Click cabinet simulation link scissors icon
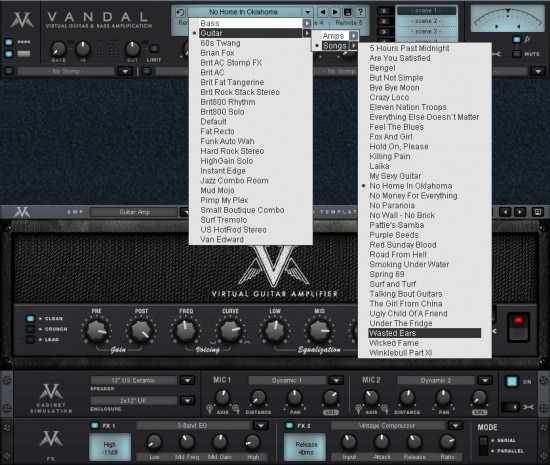Screen dimensions: 550x465 tap(528, 407)
